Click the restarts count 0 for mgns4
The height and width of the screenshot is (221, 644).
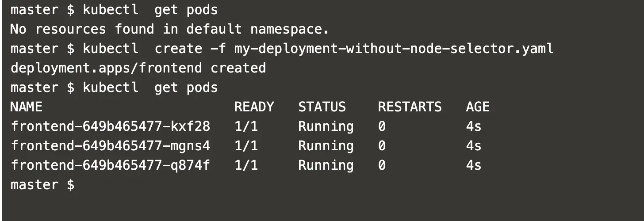tap(382, 146)
